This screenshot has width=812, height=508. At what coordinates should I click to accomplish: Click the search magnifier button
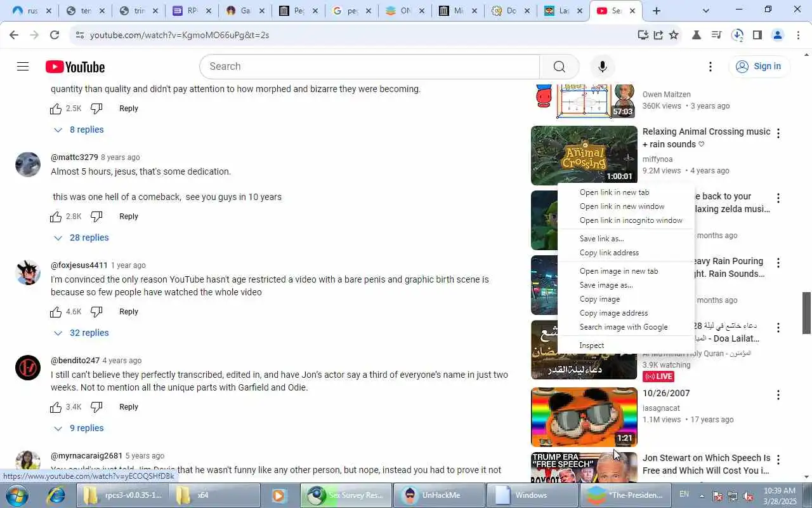(x=559, y=67)
